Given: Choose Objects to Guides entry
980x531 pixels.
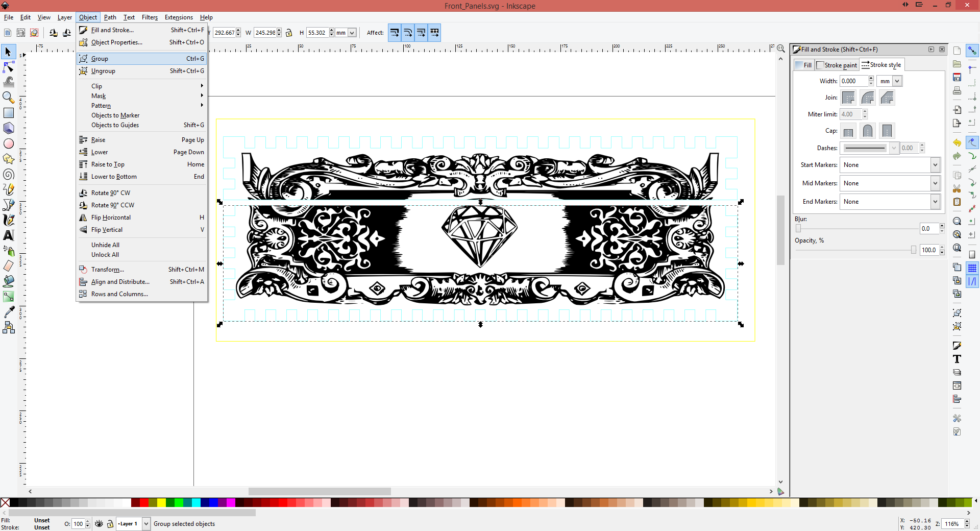Looking at the screenshot, I should 142,125.
